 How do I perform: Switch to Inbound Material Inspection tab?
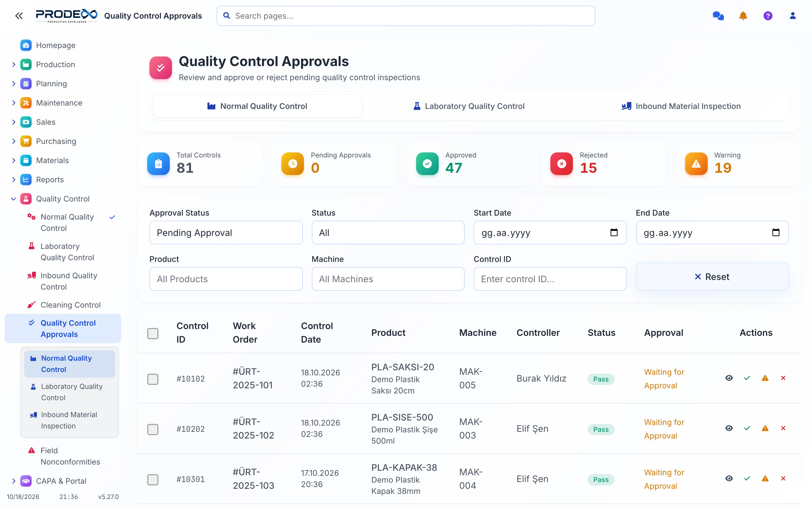point(681,106)
